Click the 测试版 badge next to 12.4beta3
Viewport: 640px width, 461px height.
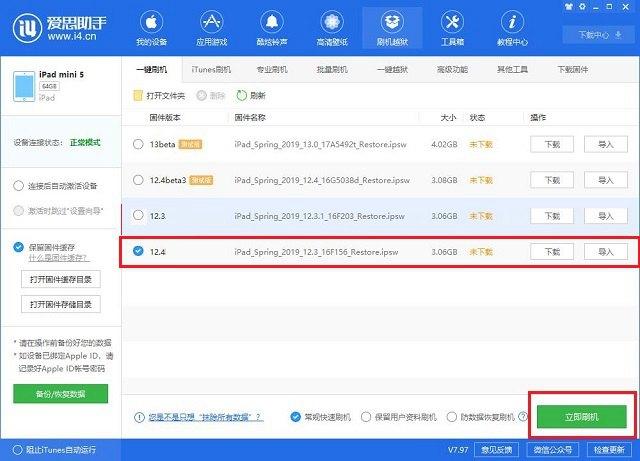[x=201, y=180]
